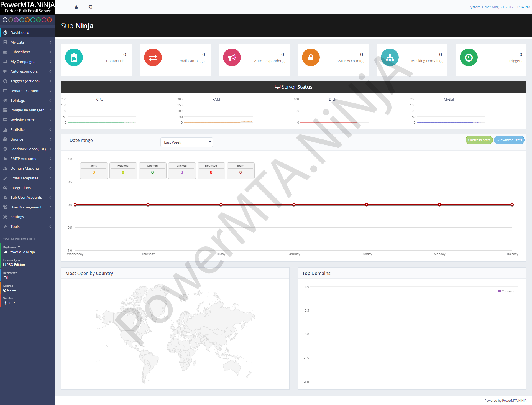Image resolution: width=532 pixels, height=405 pixels.
Task: Click the Spam stat box
Action: point(241,170)
